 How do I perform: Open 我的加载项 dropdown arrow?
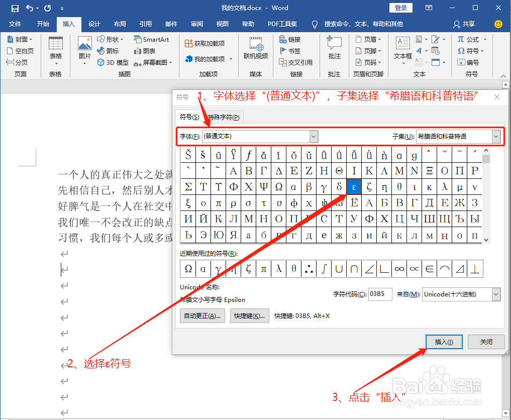231,59
